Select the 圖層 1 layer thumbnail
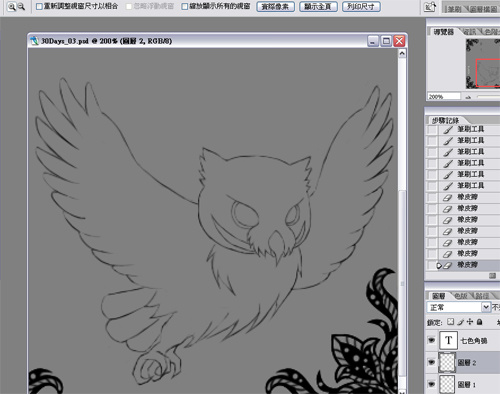 [x=447, y=384]
